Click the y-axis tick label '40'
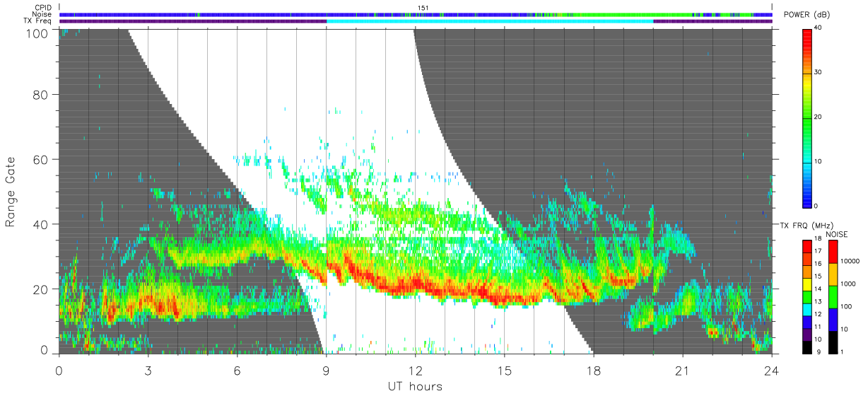This screenshot has width=868, height=401. pos(40,225)
